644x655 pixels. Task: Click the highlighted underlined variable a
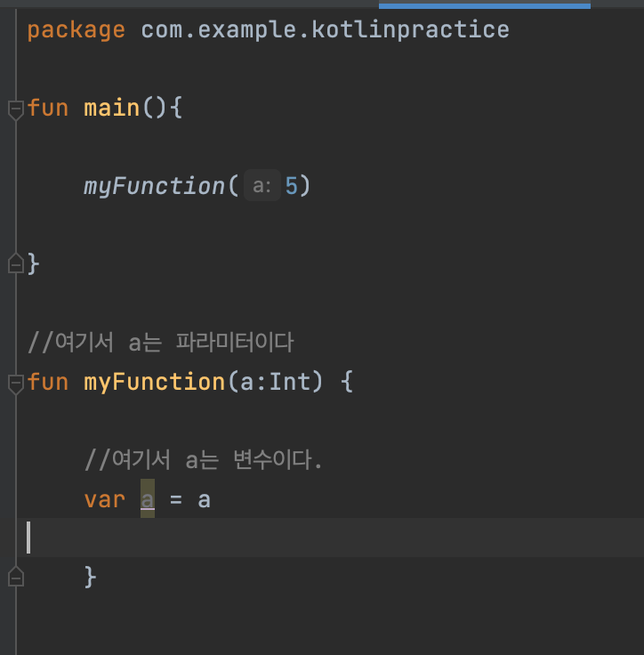[148, 498]
